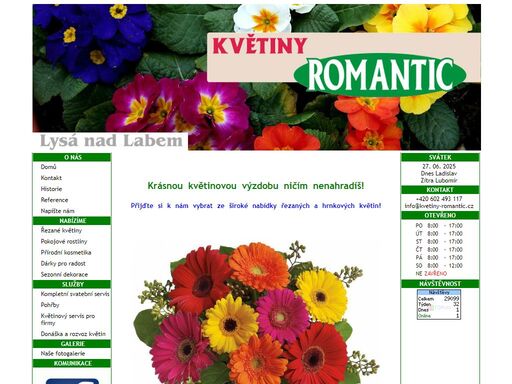Open the Historie menu link
The image size is (512, 384).
(x=51, y=189)
